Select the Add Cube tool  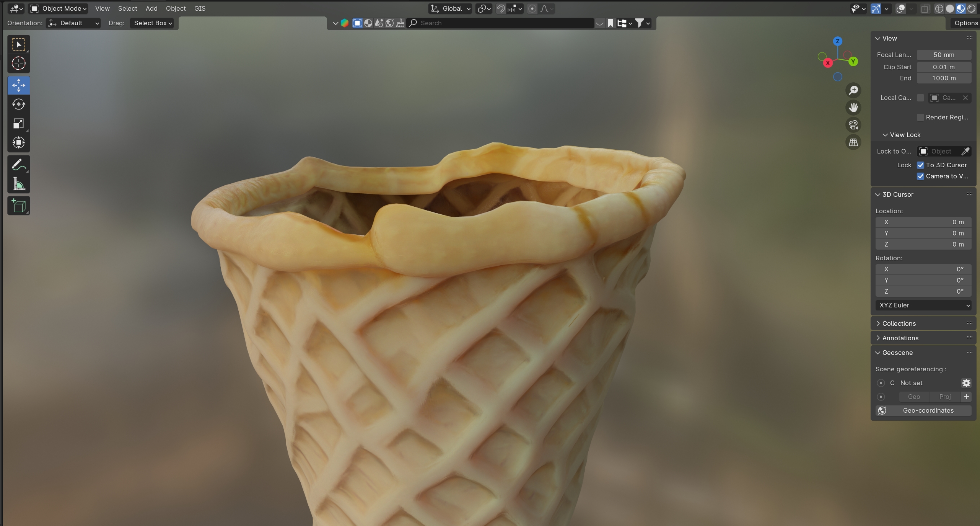[x=18, y=206]
